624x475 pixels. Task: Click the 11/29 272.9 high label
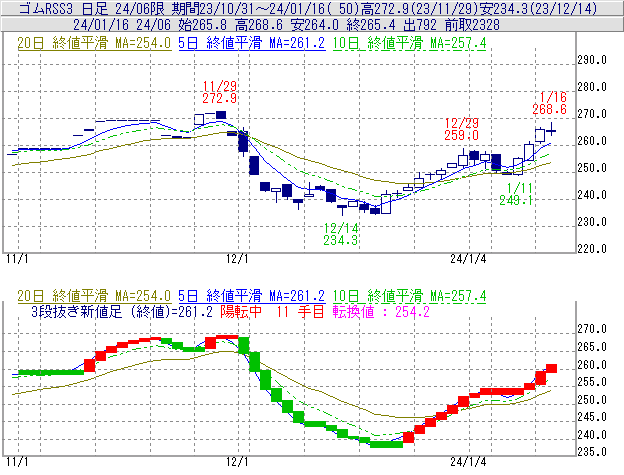[219, 92]
